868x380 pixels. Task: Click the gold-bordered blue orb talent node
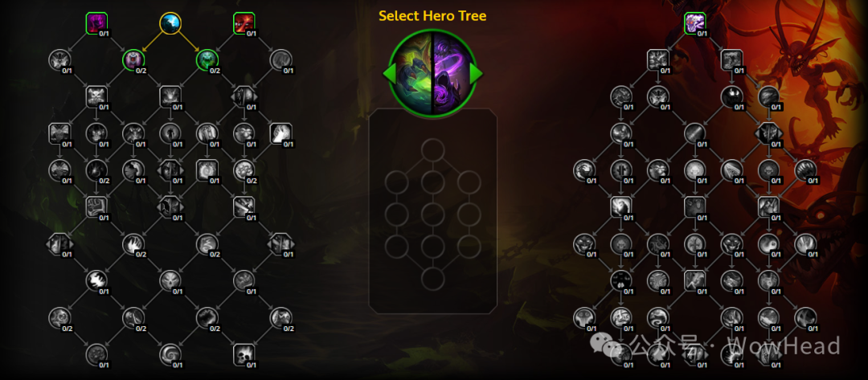[170, 23]
